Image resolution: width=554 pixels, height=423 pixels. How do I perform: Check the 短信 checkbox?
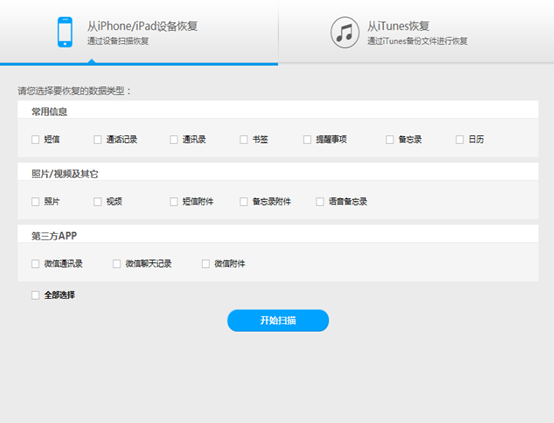35,140
